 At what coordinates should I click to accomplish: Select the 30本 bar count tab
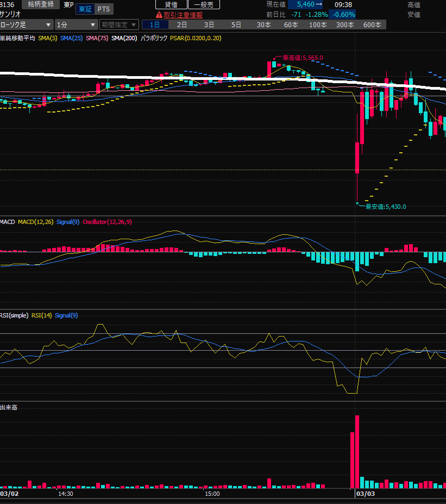point(264,25)
